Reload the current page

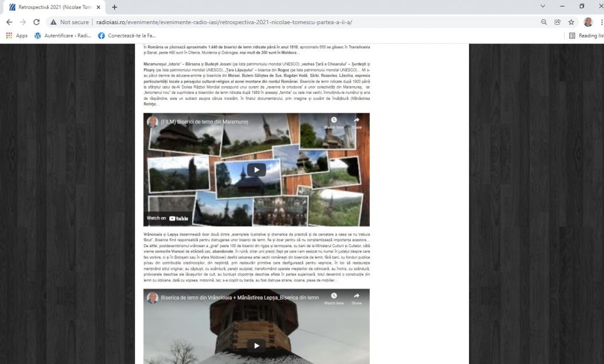click(x=37, y=22)
